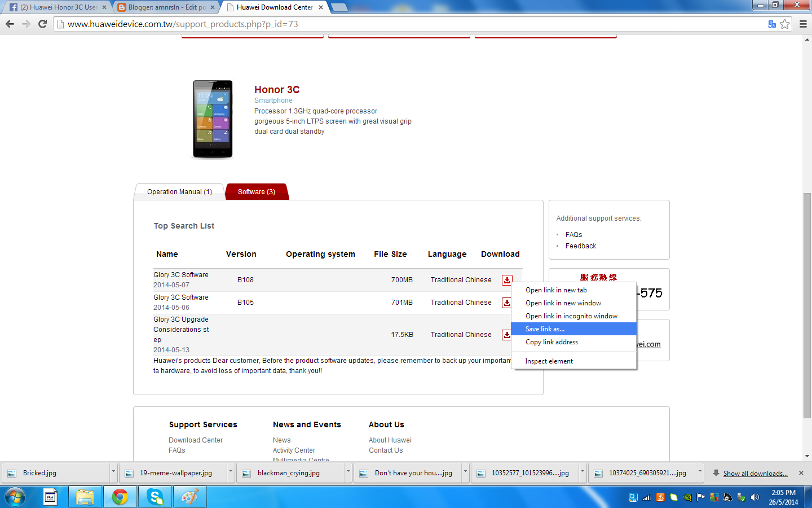Open the 19-meme-wallpaper.jpg downloaded file

(174, 473)
